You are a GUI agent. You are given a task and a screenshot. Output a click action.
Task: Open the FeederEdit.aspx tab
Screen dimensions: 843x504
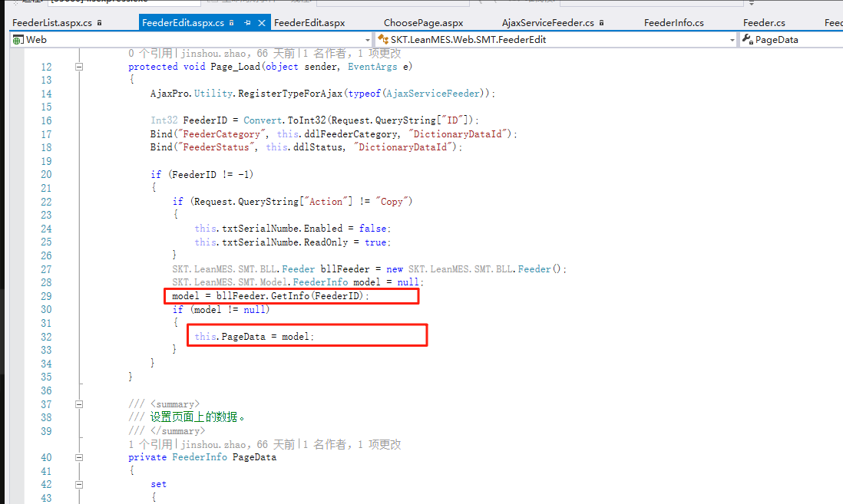(309, 22)
